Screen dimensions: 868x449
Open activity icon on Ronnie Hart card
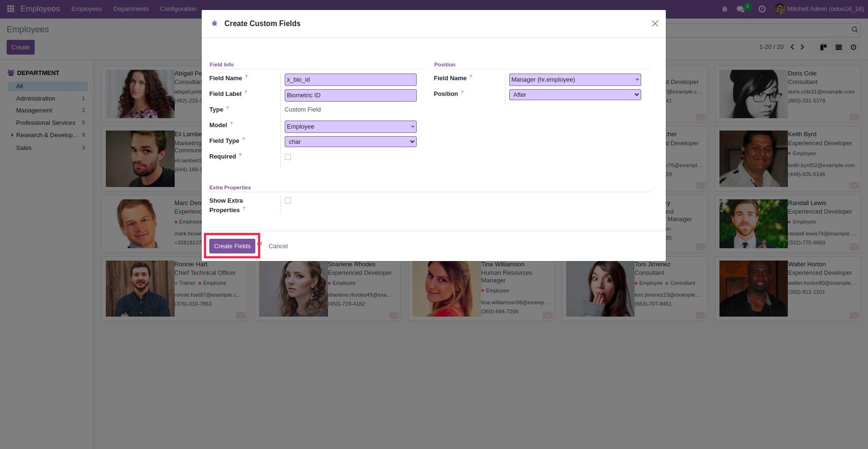(x=241, y=315)
